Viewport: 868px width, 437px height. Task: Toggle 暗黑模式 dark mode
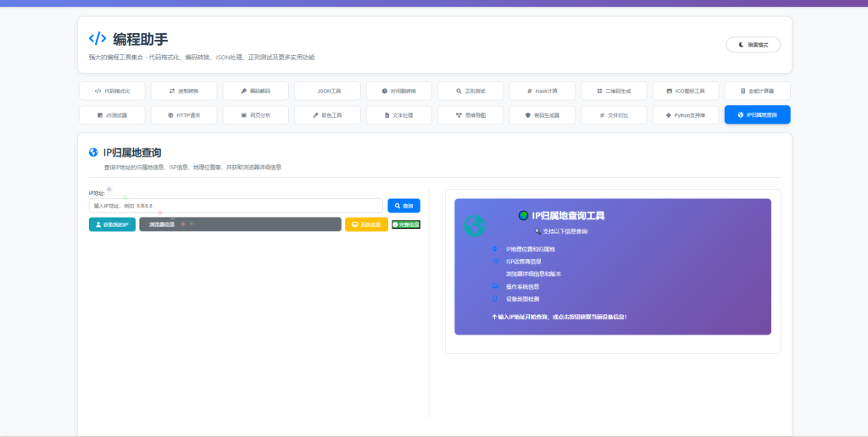[x=753, y=45]
